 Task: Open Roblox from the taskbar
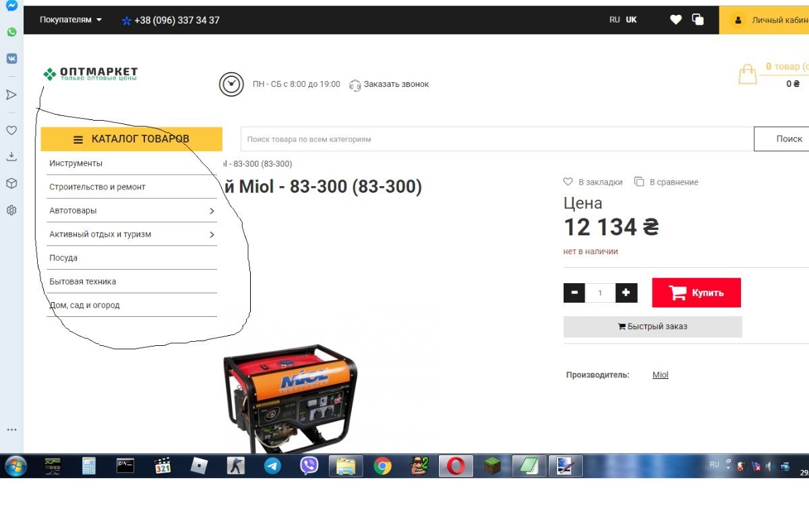click(x=199, y=466)
